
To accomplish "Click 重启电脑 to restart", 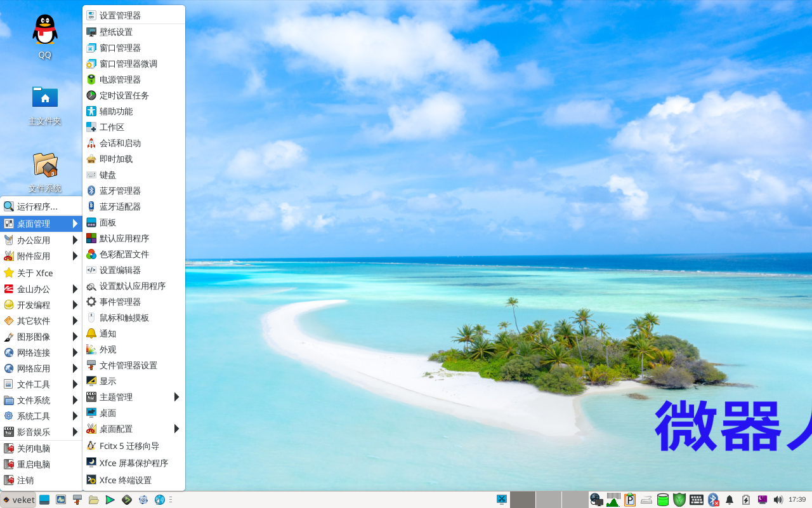I will 42,464.
